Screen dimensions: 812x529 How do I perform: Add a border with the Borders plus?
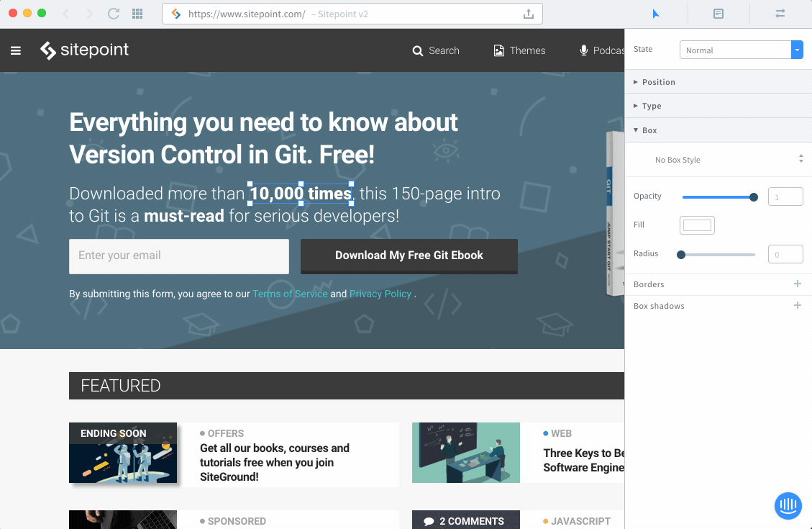pyautogui.click(x=798, y=284)
